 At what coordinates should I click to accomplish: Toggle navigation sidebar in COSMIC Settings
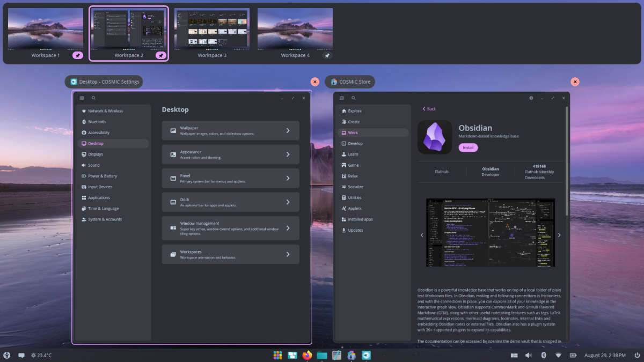[x=82, y=98]
